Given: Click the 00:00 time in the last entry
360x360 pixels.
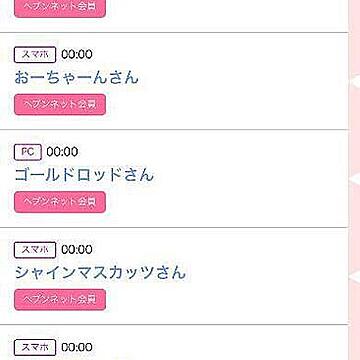Looking at the screenshot, I should [x=77, y=348].
